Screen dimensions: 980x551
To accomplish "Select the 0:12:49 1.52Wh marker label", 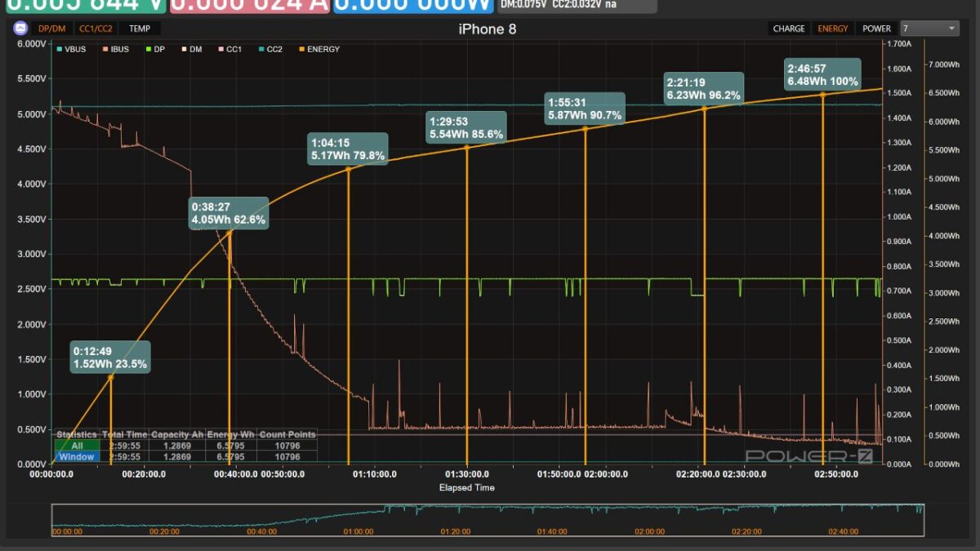I will (x=110, y=358).
